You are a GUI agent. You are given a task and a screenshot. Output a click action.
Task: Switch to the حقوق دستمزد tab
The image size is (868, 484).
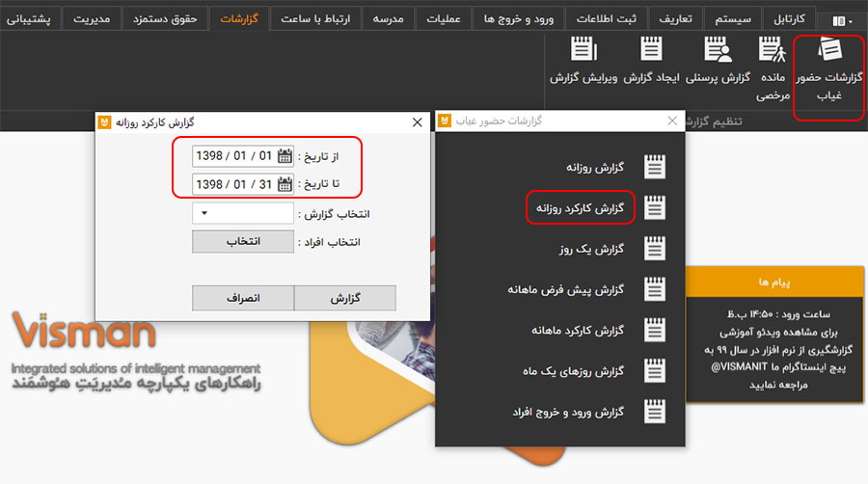tap(165, 19)
